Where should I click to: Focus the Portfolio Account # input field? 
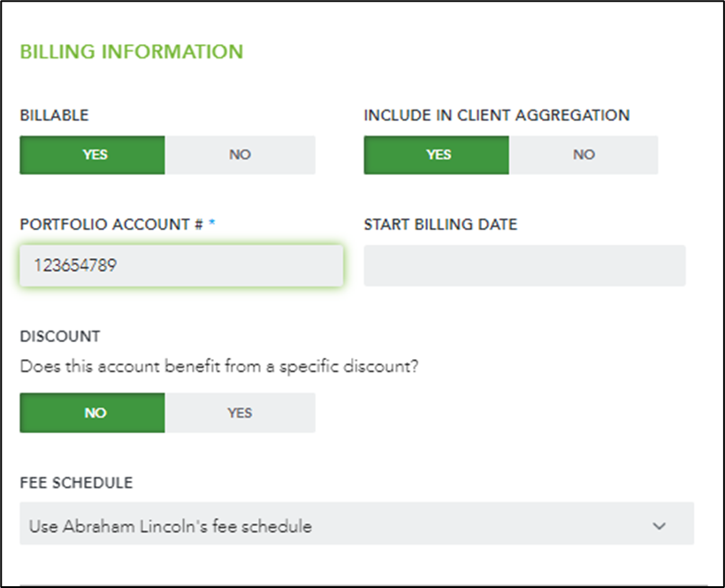181,265
